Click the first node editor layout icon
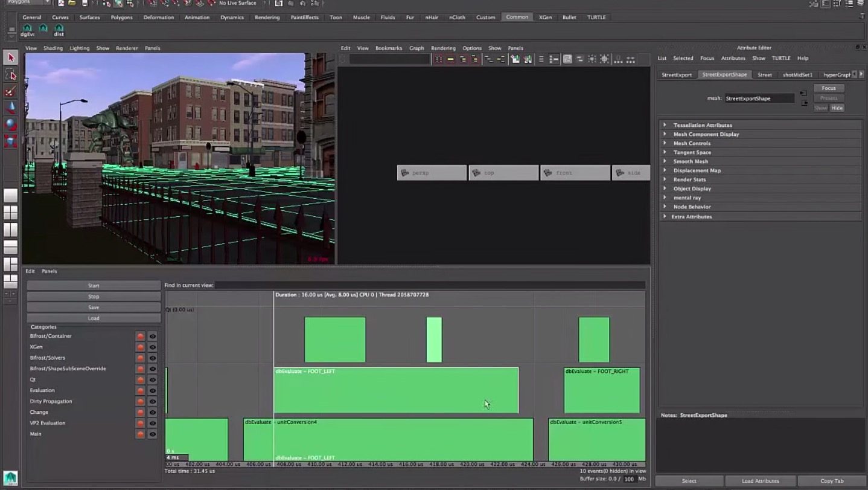This screenshot has width=868, height=490. coord(438,59)
